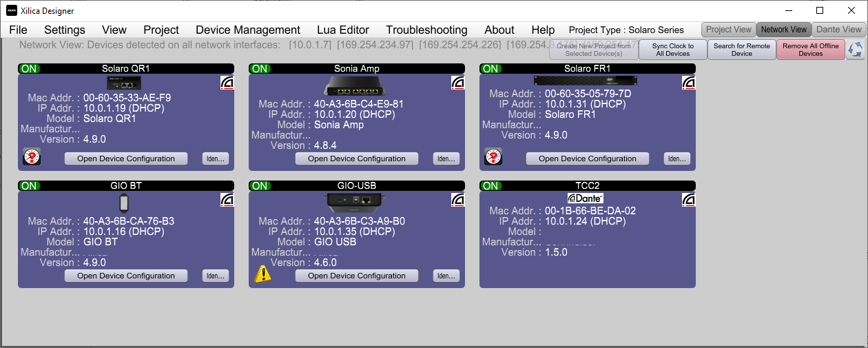868x348 pixels.
Task: Switch to Dante View tab
Action: (839, 30)
